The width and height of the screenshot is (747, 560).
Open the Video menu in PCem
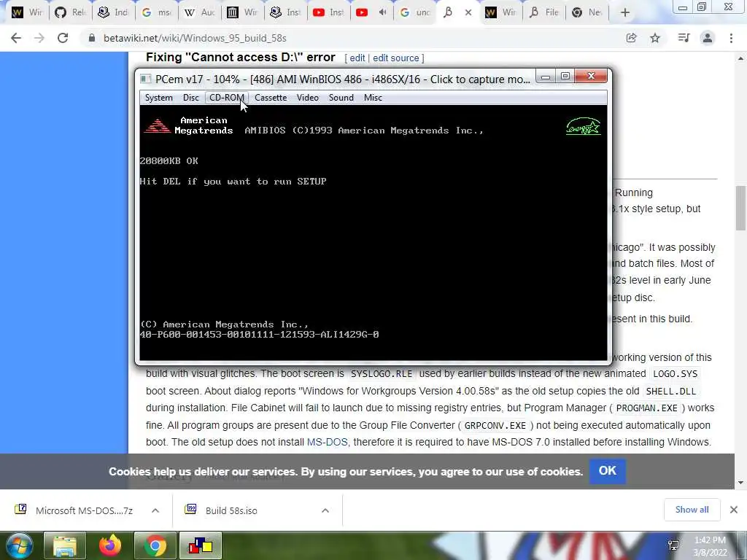click(x=307, y=98)
